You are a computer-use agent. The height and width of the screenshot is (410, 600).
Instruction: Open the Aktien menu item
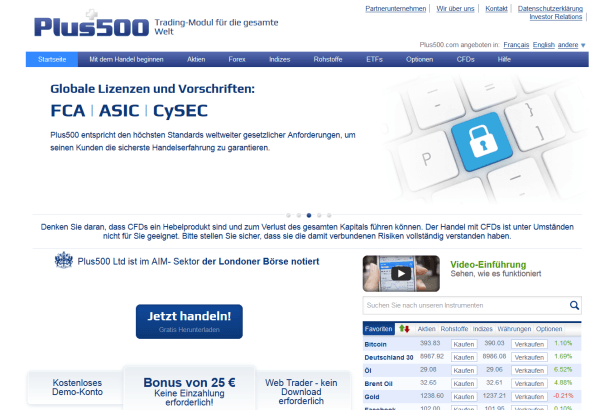(x=196, y=59)
